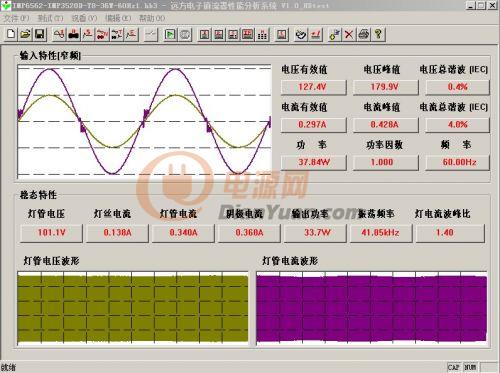Open the 文件 (F) menu

tap(16, 18)
